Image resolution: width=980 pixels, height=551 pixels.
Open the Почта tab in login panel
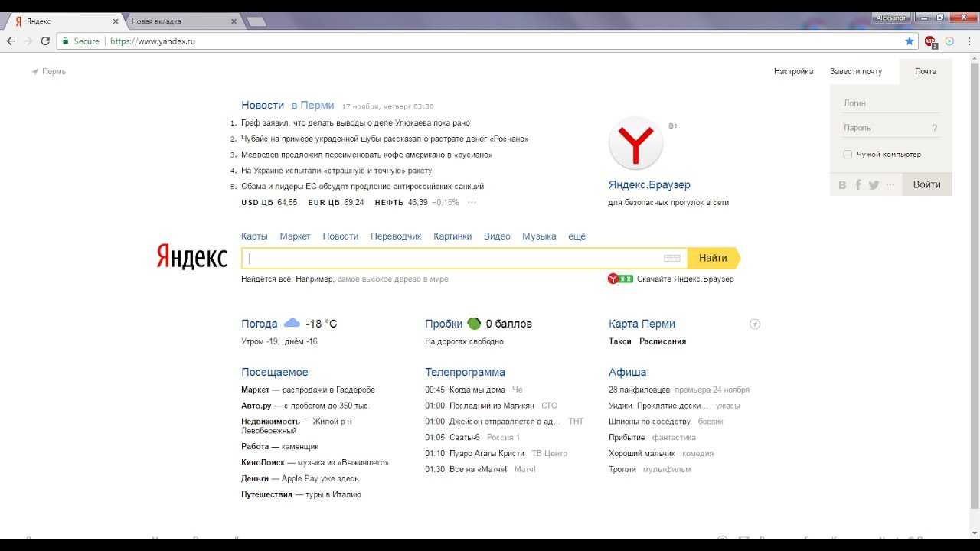point(926,71)
